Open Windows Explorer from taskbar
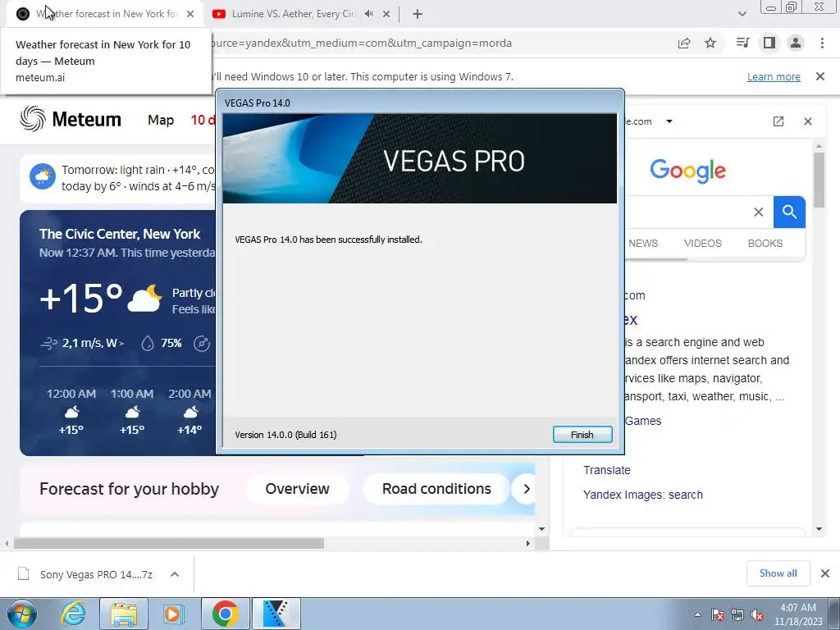Image resolution: width=840 pixels, height=630 pixels. point(124,614)
